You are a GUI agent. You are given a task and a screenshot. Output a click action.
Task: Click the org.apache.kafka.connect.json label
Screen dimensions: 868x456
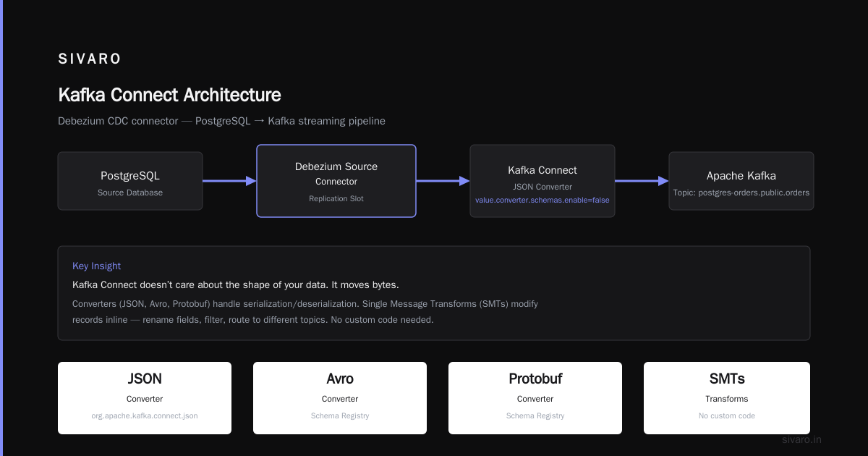tap(145, 415)
